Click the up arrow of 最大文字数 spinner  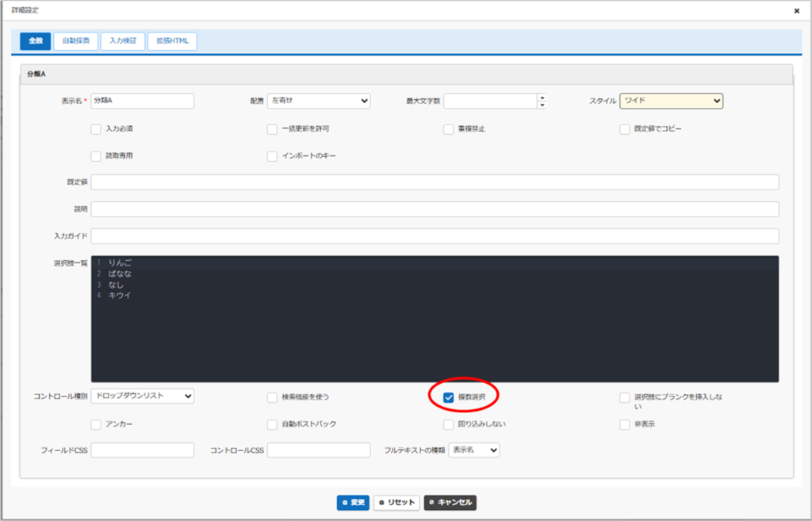(542, 98)
